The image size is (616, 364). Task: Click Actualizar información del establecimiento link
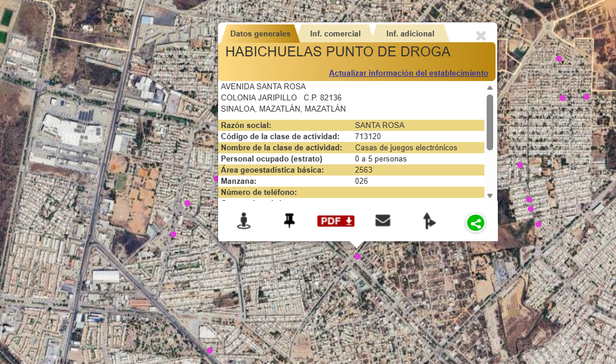(x=409, y=73)
